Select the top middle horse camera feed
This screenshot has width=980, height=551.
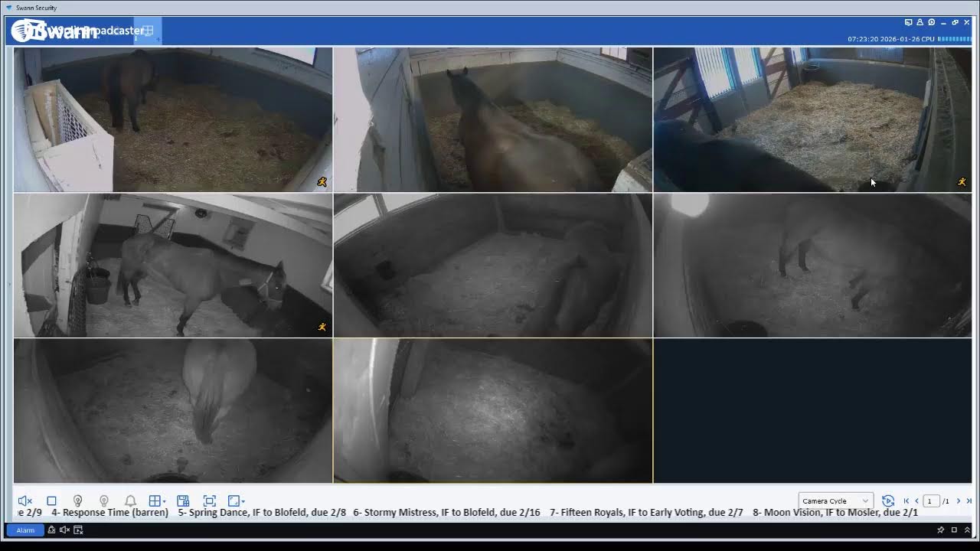point(493,119)
